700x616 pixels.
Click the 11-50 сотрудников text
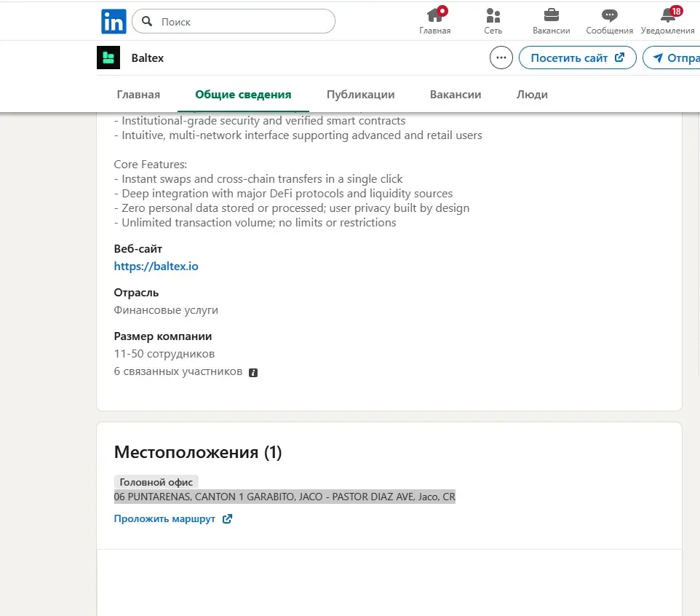click(x=164, y=354)
